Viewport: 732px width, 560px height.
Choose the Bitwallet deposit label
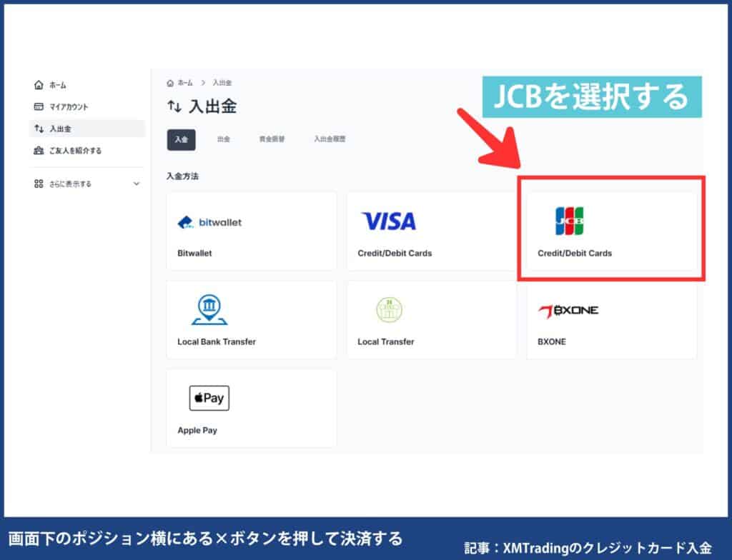[x=194, y=253]
